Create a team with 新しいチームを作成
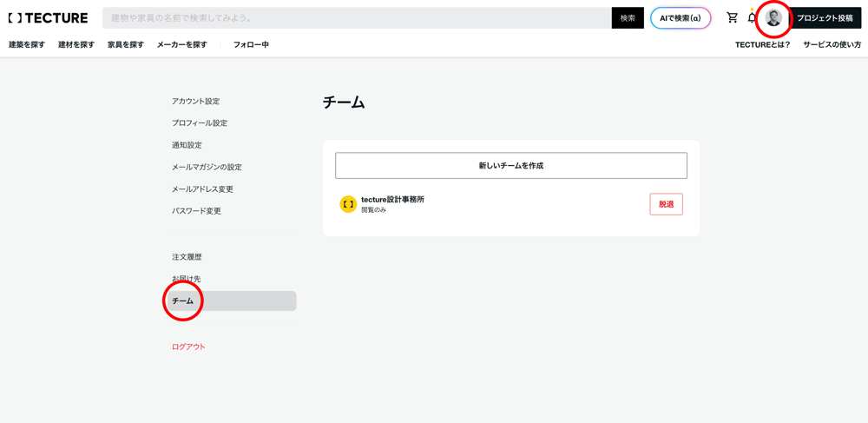This screenshot has height=423, width=868. click(x=510, y=166)
